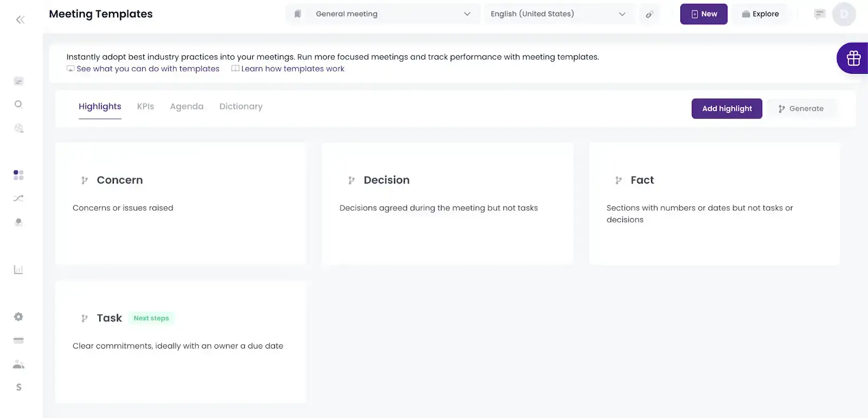Open the English (United States) language dropdown
This screenshot has width=868, height=418.
tap(558, 14)
